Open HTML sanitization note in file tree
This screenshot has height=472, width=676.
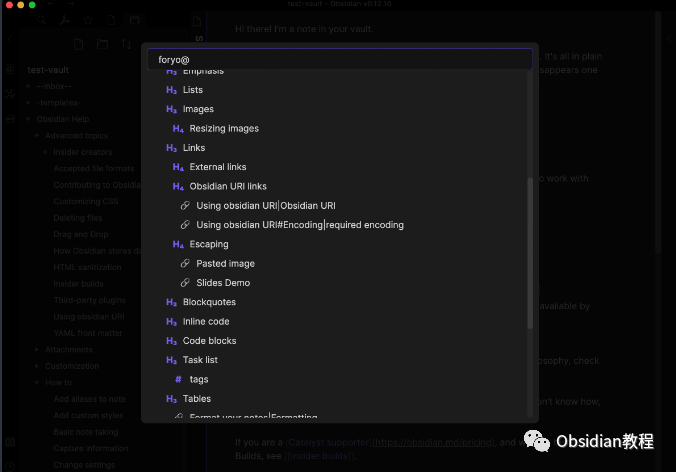point(88,267)
